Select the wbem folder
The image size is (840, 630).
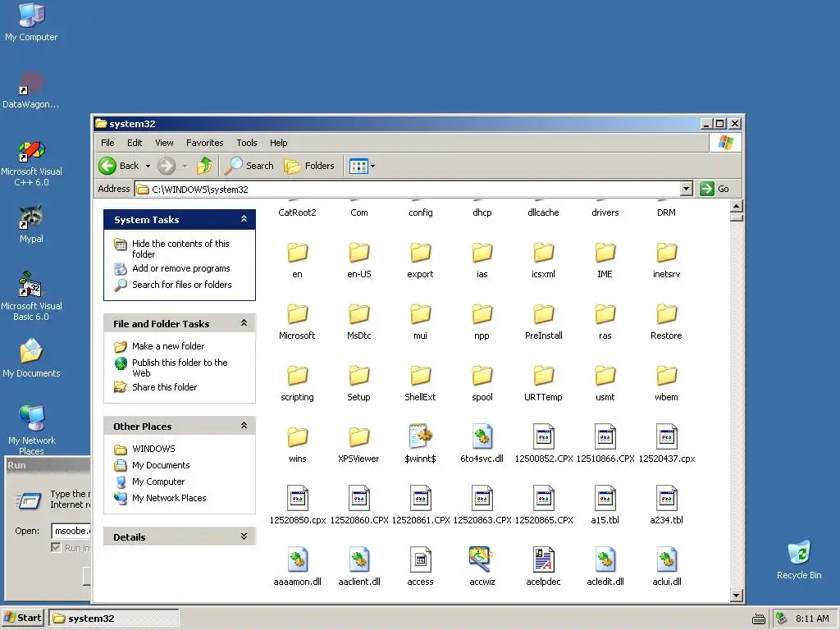pos(666,383)
